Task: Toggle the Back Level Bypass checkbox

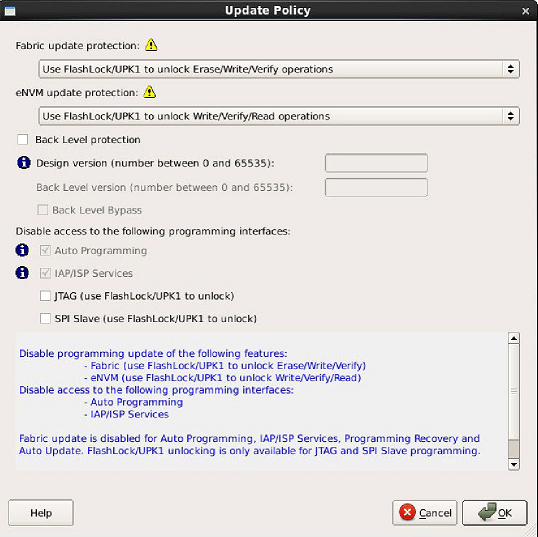Action: click(x=43, y=210)
